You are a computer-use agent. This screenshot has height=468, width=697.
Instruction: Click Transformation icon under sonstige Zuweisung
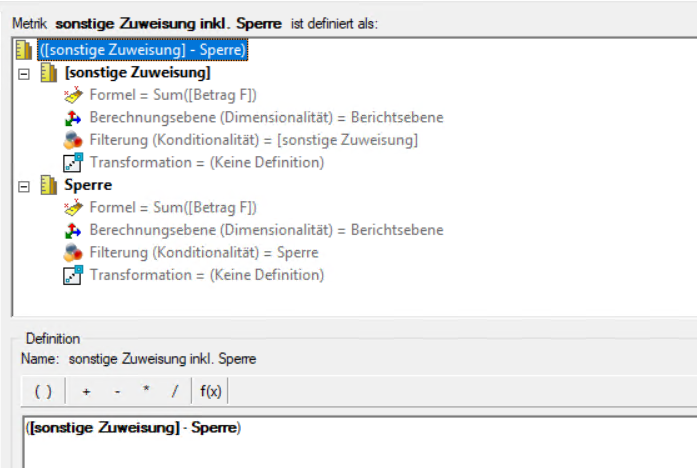[72, 162]
